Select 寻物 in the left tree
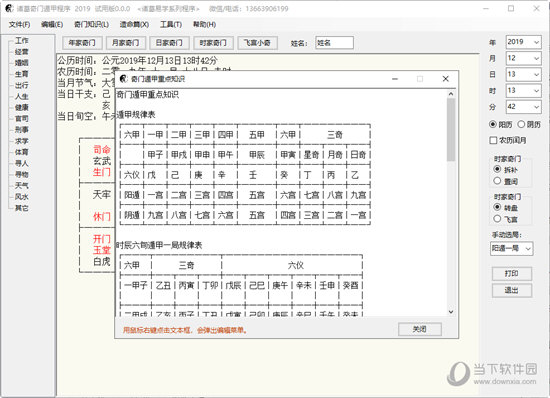550x398 pixels. 22,174
